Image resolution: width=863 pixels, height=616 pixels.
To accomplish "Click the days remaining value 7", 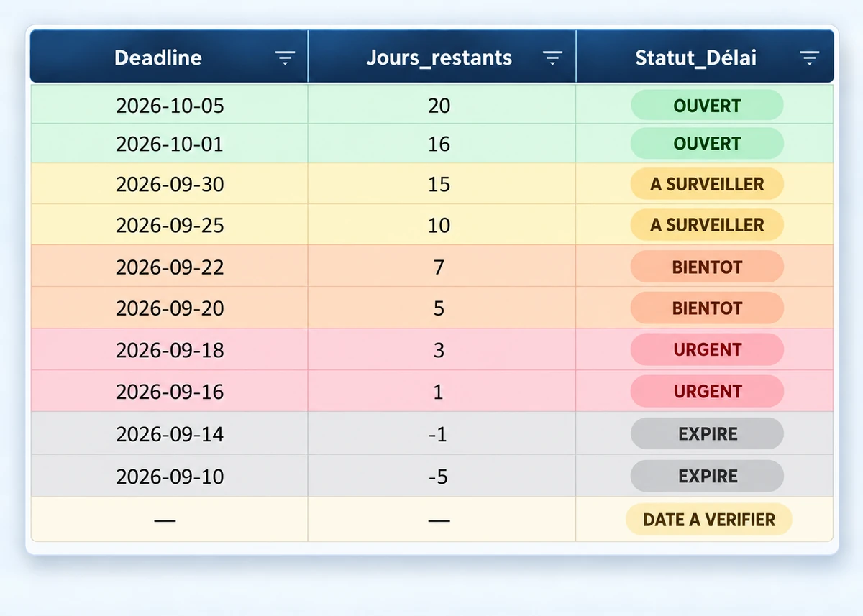I will [x=439, y=267].
